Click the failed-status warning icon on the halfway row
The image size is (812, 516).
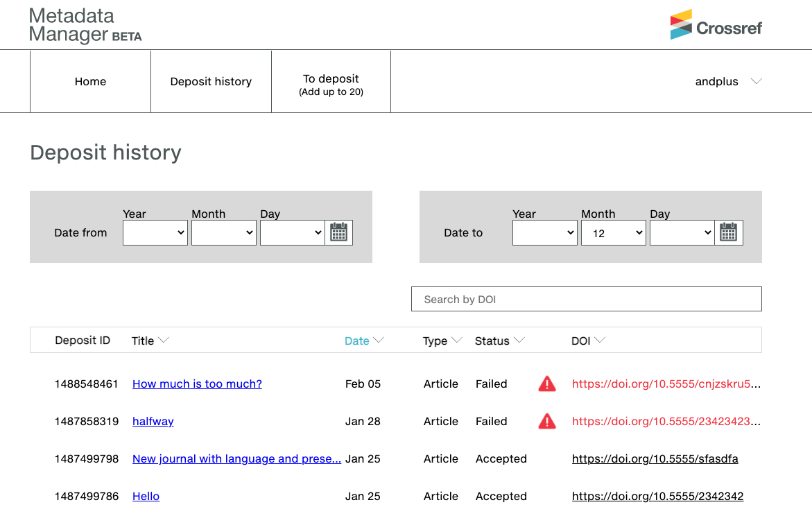pyautogui.click(x=546, y=421)
